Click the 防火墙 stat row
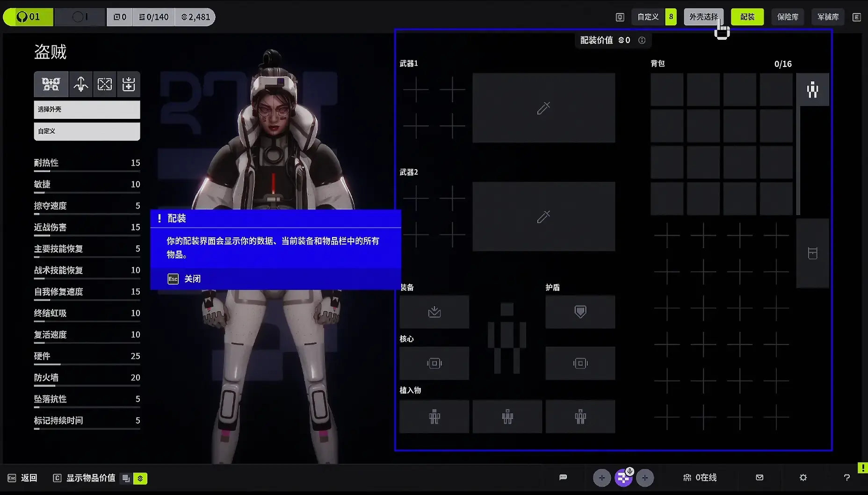This screenshot has height=495, width=868. pyautogui.click(x=87, y=379)
